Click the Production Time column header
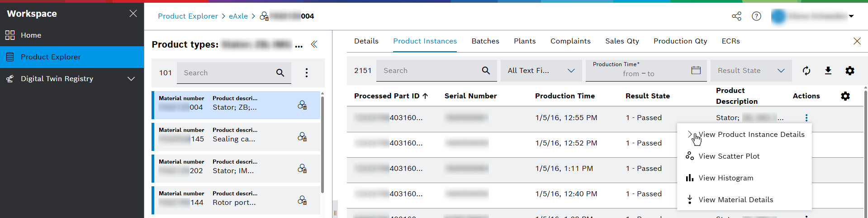The width and height of the screenshot is (868, 218). pyautogui.click(x=565, y=96)
